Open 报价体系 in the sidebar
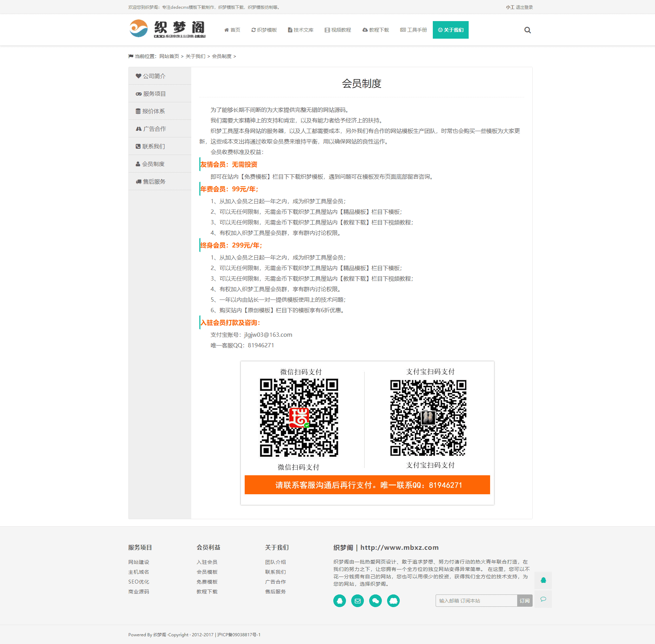Image resolution: width=655 pixels, height=644 pixels. pos(160,111)
